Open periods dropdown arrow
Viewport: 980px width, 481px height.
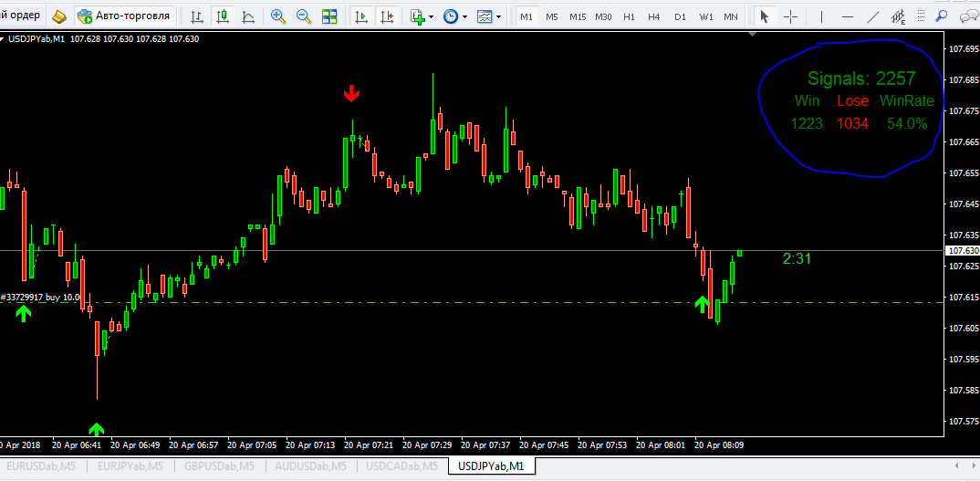click(x=464, y=17)
